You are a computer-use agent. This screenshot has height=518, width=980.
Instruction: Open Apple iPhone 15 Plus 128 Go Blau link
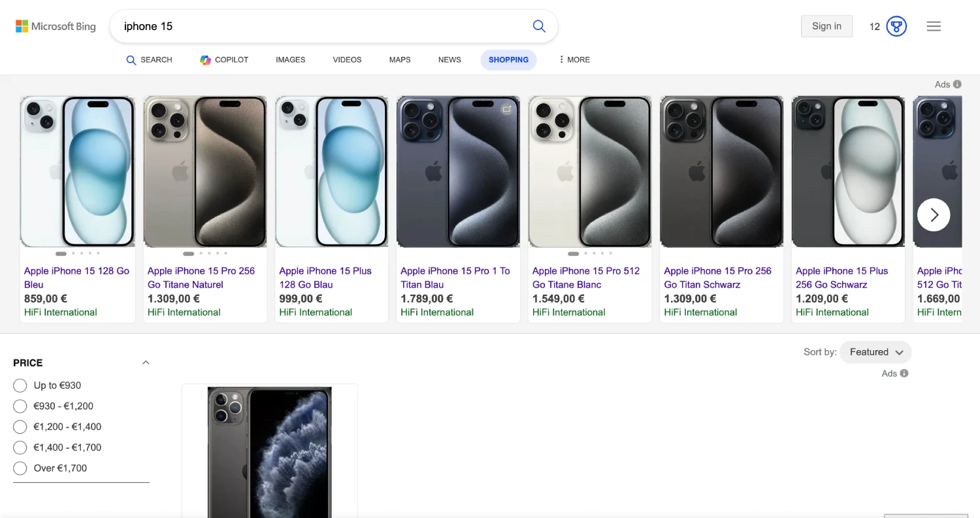(x=325, y=278)
